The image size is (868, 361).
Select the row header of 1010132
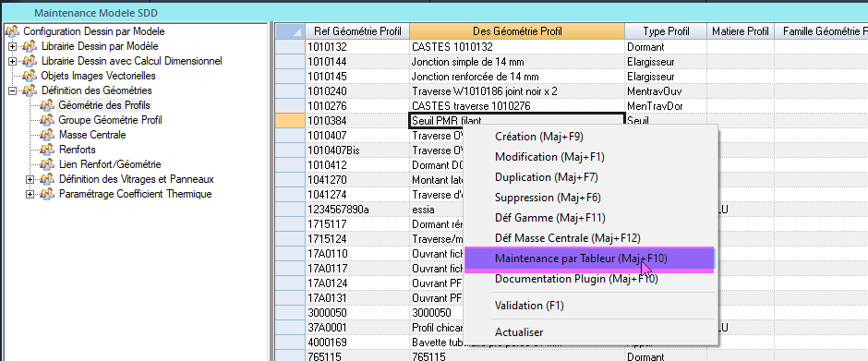point(290,46)
